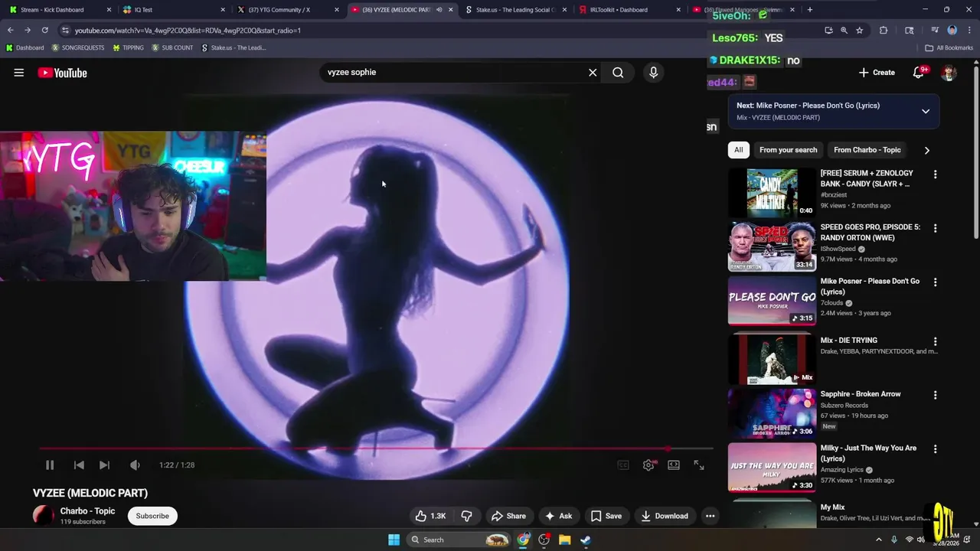Screen dimensions: 980x551
Task: Mute the player volume
Action: point(135,465)
